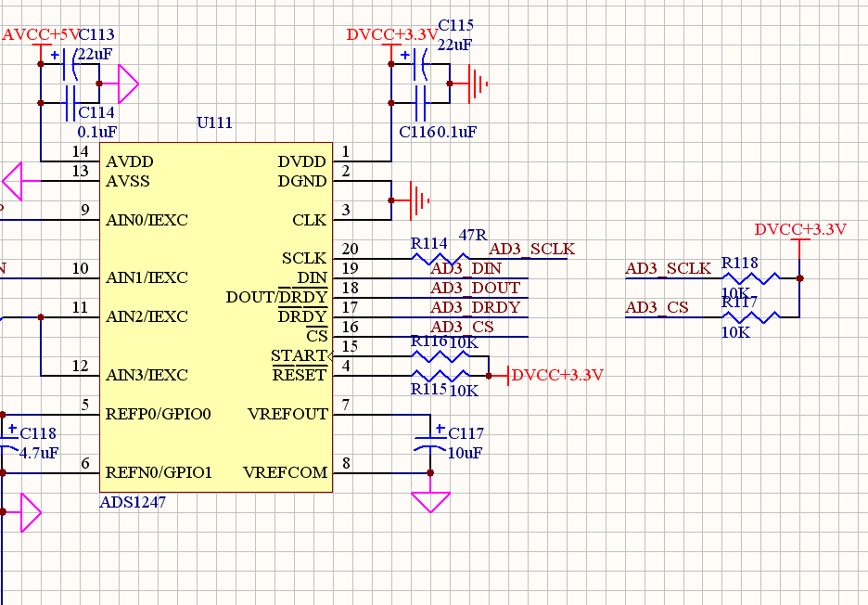The height and width of the screenshot is (605, 868).
Task: Click the AD3_SCLK net label left of R118
Action: pyautogui.click(x=669, y=269)
